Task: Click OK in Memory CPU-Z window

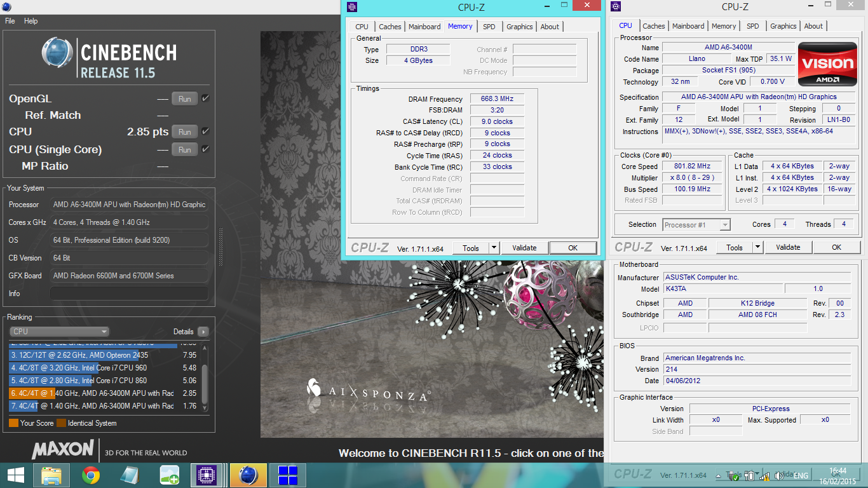Action: [x=573, y=248]
